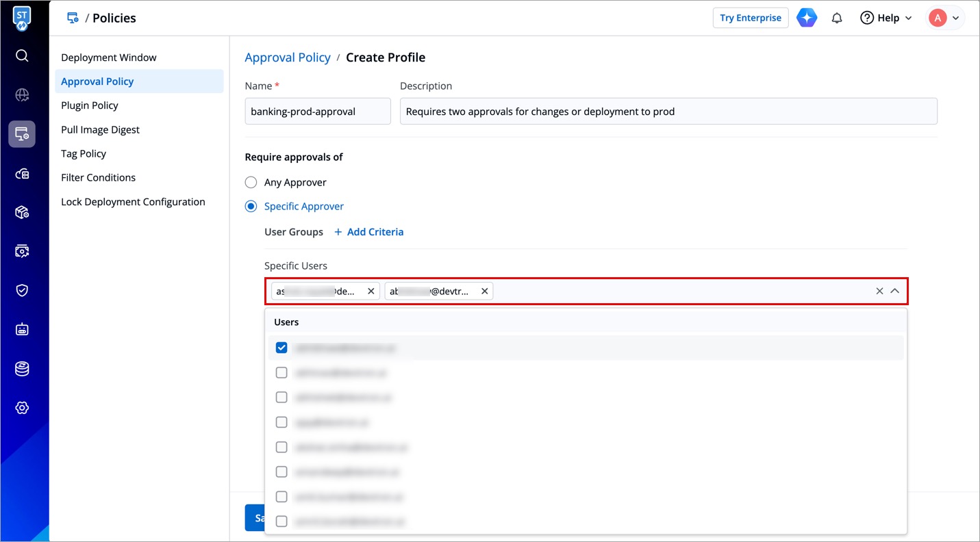Open the Help dropdown menu
Screen dimensions: 980x542
886,18
